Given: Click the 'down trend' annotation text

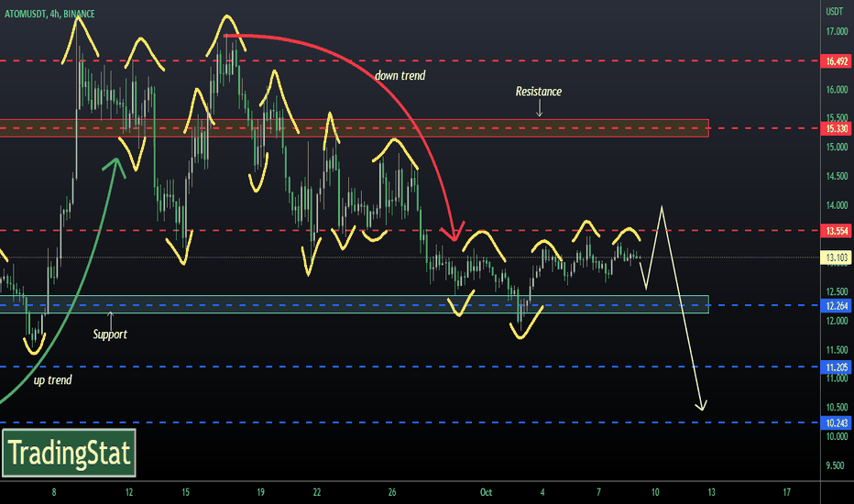Looking at the screenshot, I should click(x=400, y=76).
